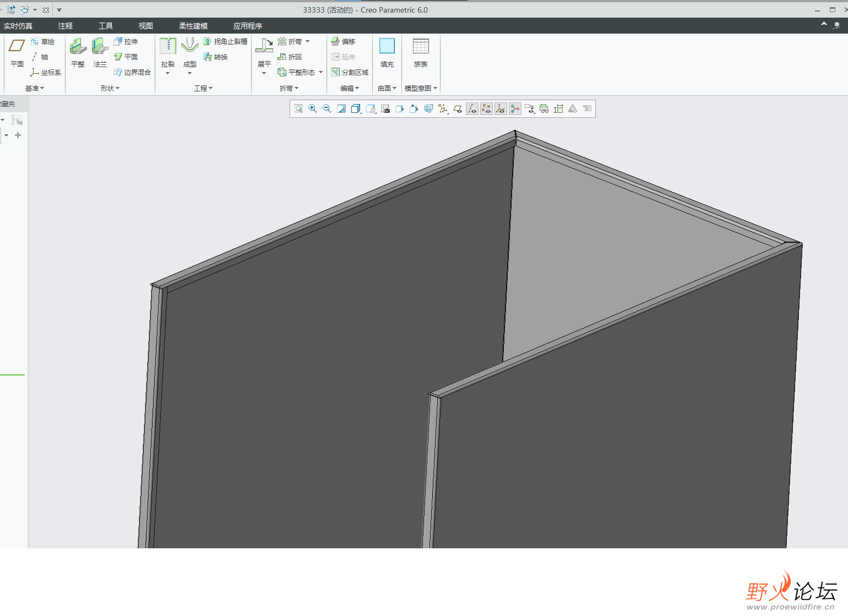Click the annotation display glasses icon
The width and height of the screenshot is (848, 616).
click(x=544, y=109)
